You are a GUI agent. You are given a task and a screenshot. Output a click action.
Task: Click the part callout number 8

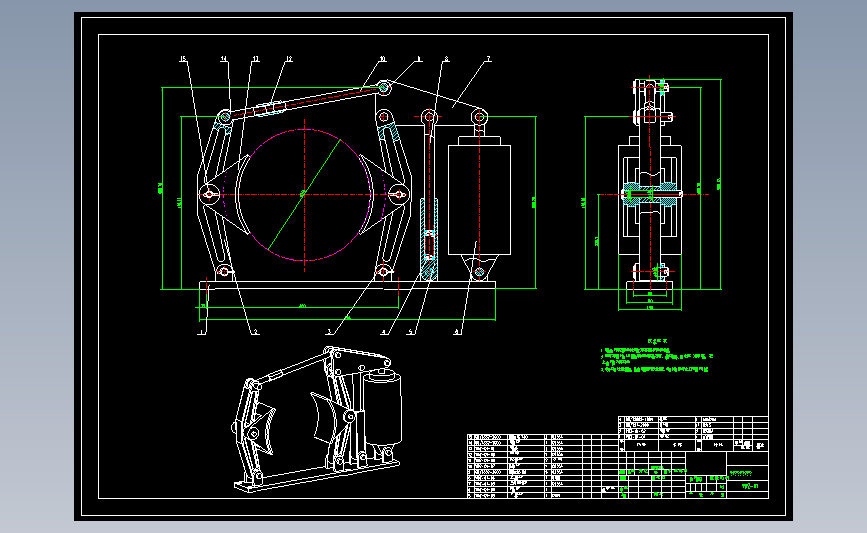pos(446,59)
